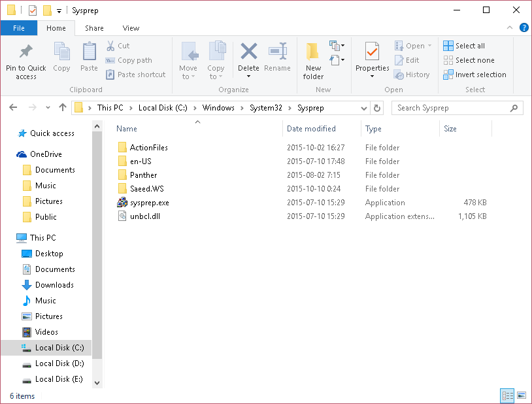Click the Paste clipboard icon
Screen dimensions: 532x404
[90, 52]
